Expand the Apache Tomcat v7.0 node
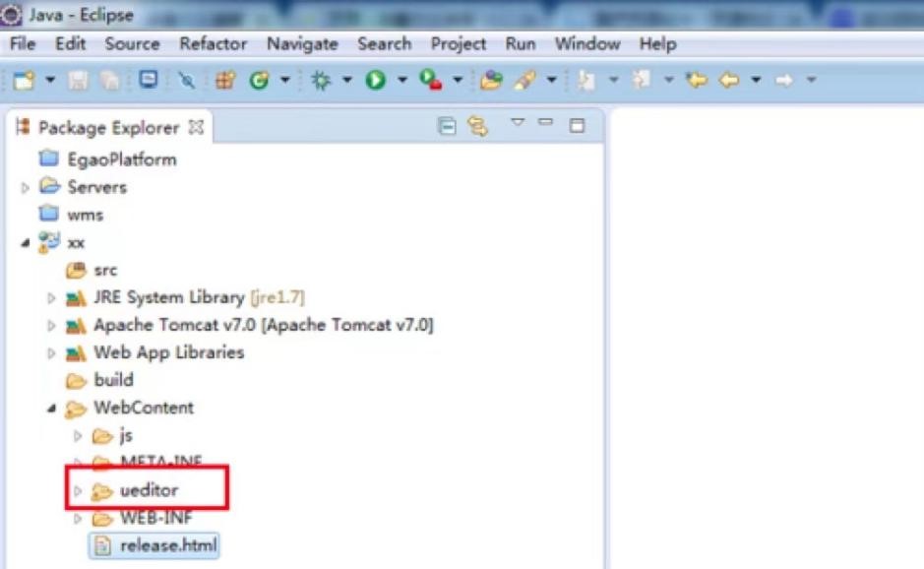This screenshot has height=569, width=924. 51,325
